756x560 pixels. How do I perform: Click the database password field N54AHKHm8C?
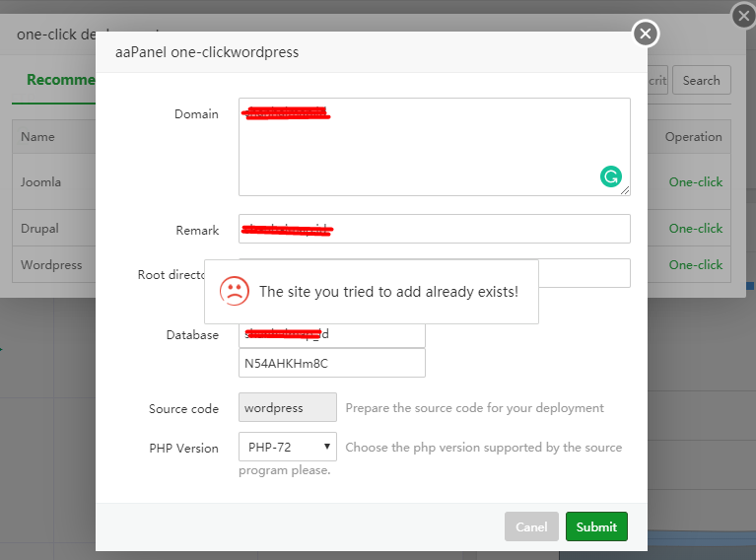click(x=332, y=363)
